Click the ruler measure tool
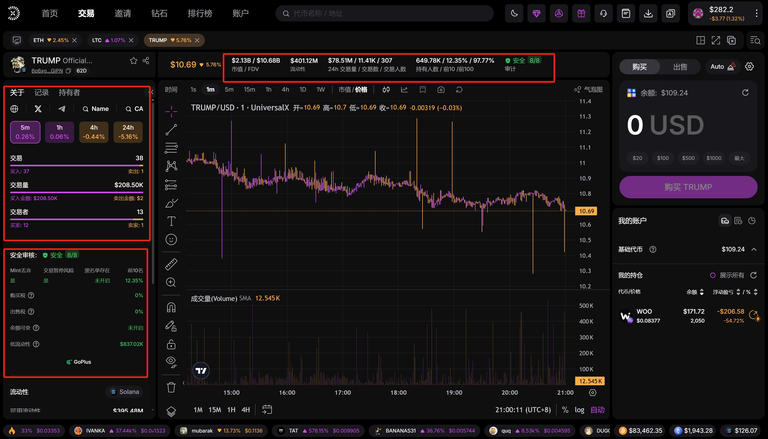768x439 pixels. 171,263
